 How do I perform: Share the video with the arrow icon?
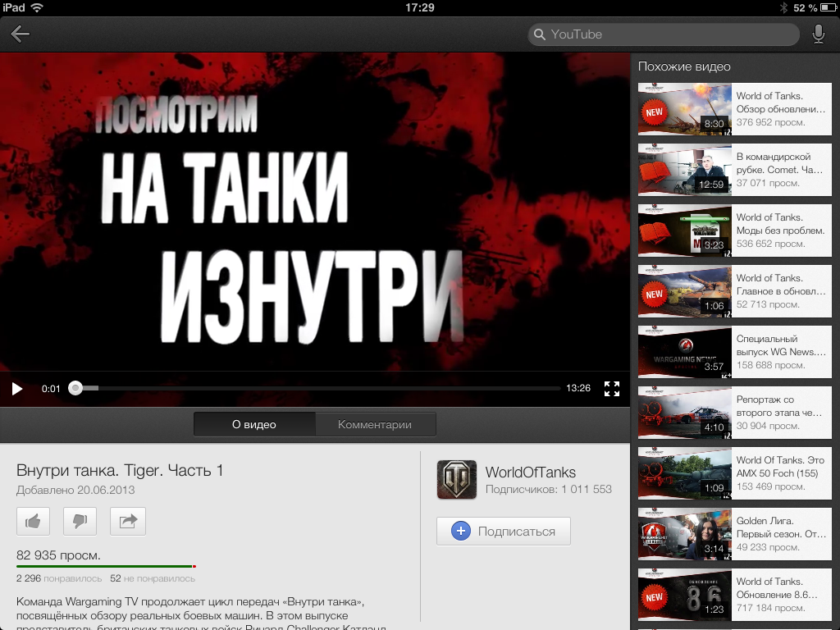point(127,521)
